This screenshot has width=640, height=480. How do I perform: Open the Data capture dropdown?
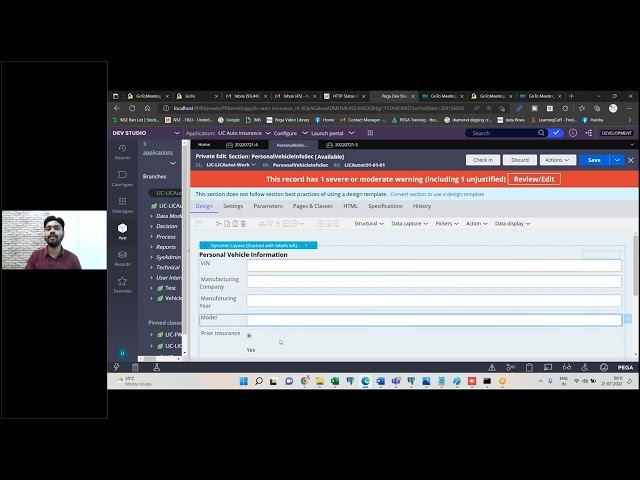pyautogui.click(x=407, y=223)
